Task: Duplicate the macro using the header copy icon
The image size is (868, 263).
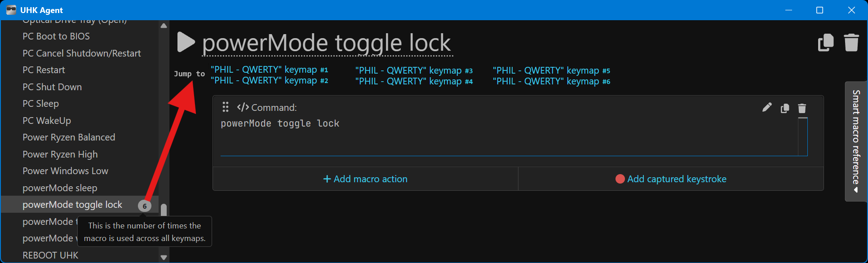Action: tap(826, 43)
